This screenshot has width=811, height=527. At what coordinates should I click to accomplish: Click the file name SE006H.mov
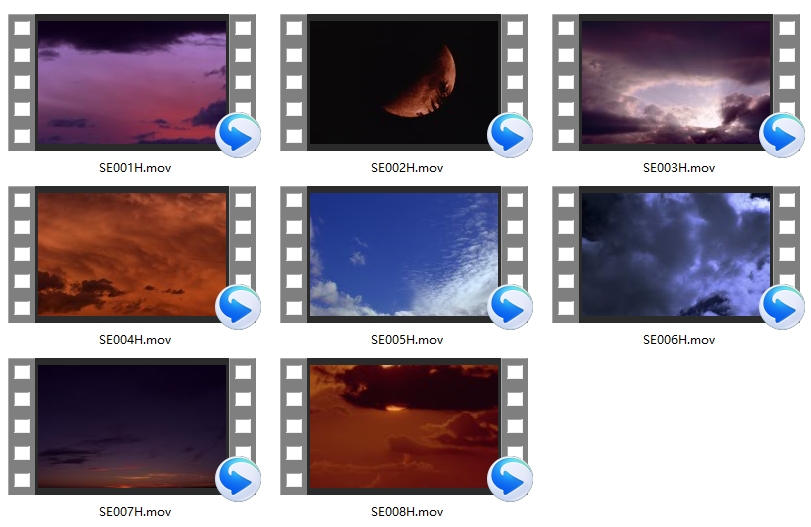tap(679, 340)
